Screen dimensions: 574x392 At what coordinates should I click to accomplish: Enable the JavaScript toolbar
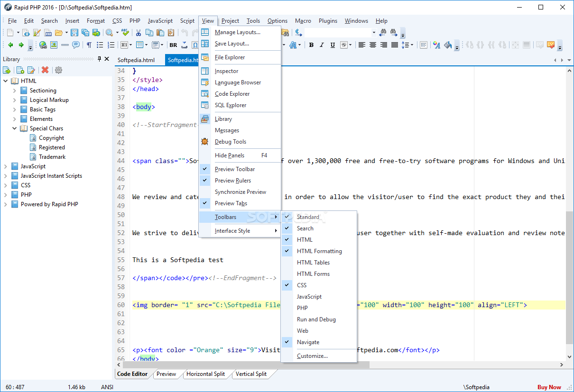pos(319,297)
